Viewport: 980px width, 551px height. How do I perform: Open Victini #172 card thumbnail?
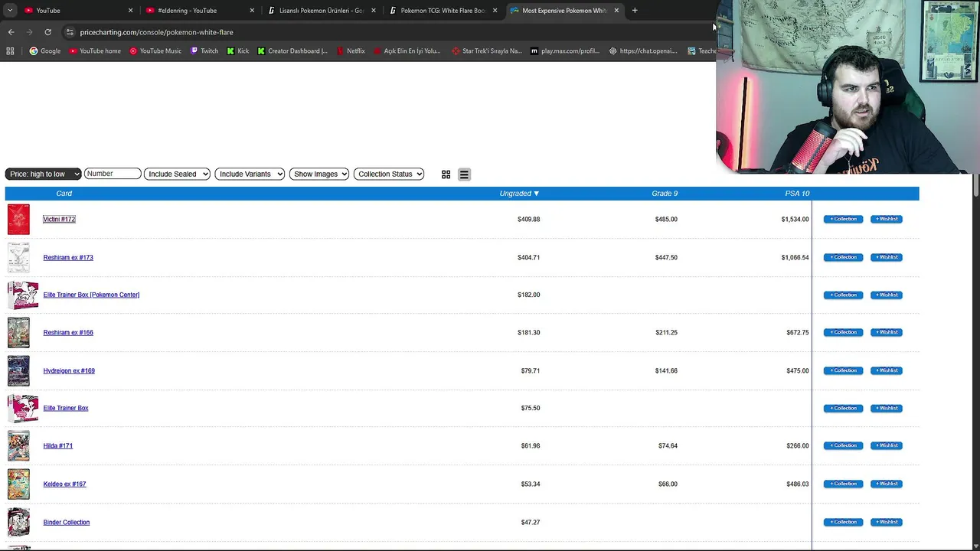18,220
